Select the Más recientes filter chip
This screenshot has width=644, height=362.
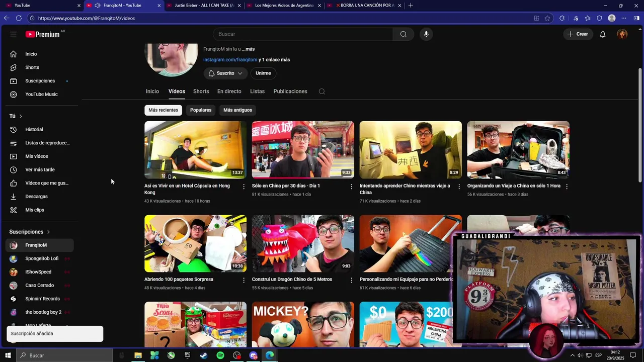[163, 110]
